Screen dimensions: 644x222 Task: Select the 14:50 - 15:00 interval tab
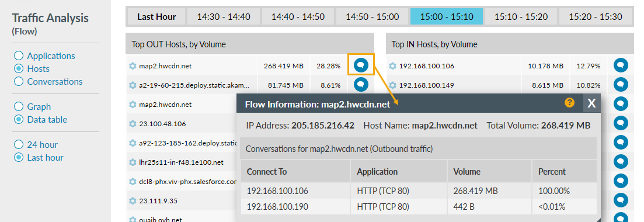(372, 17)
